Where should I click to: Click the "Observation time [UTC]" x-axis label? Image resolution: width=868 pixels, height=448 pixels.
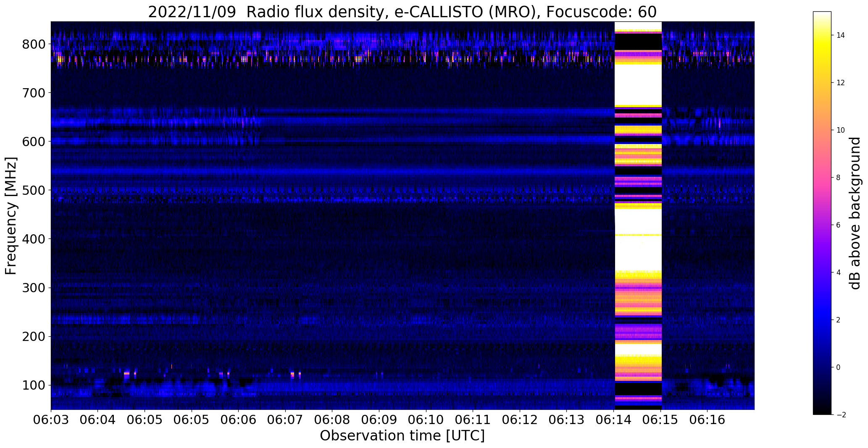coord(402,436)
